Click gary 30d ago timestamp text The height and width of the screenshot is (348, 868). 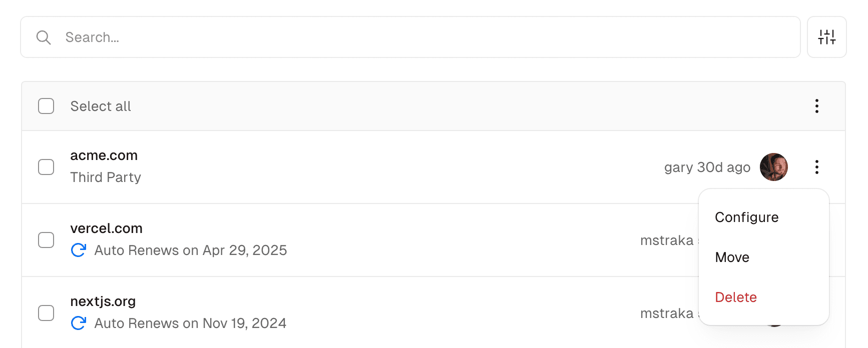coord(707,167)
